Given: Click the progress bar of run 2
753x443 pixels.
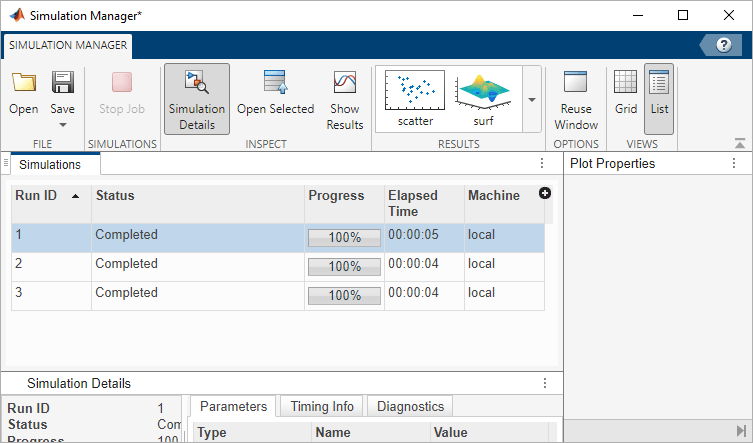Looking at the screenshot, I should pyautogui.click(x=344, y=267).
